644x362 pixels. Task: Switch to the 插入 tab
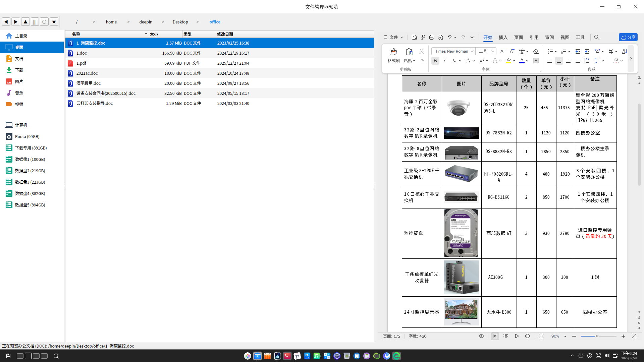tap(503, 37)
